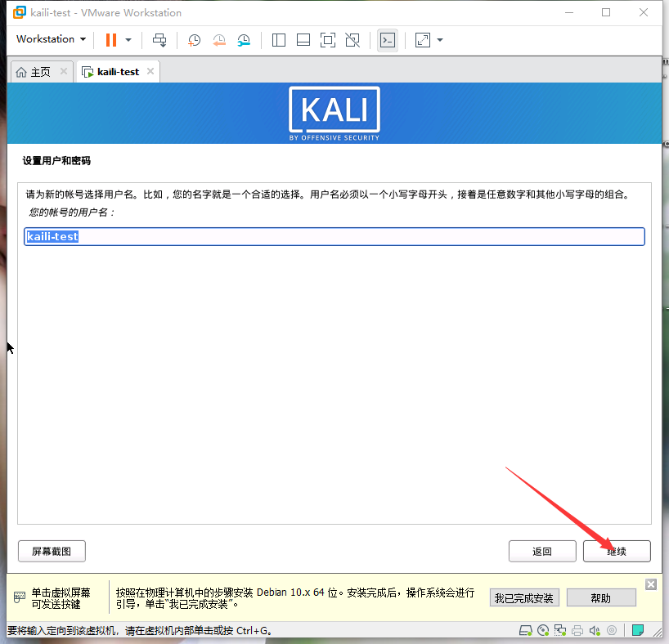669x644 pixels.
Task: Click the Suspend virtual machine icon
Action: (110, 39)
